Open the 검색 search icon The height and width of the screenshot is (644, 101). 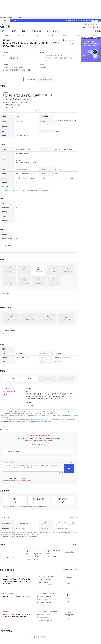(99, 27)
